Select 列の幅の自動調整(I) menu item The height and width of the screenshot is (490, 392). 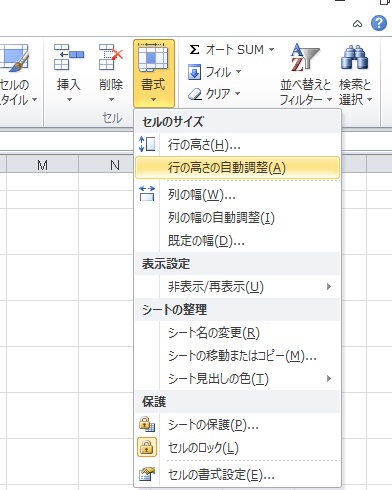click(x=237, y=218)
